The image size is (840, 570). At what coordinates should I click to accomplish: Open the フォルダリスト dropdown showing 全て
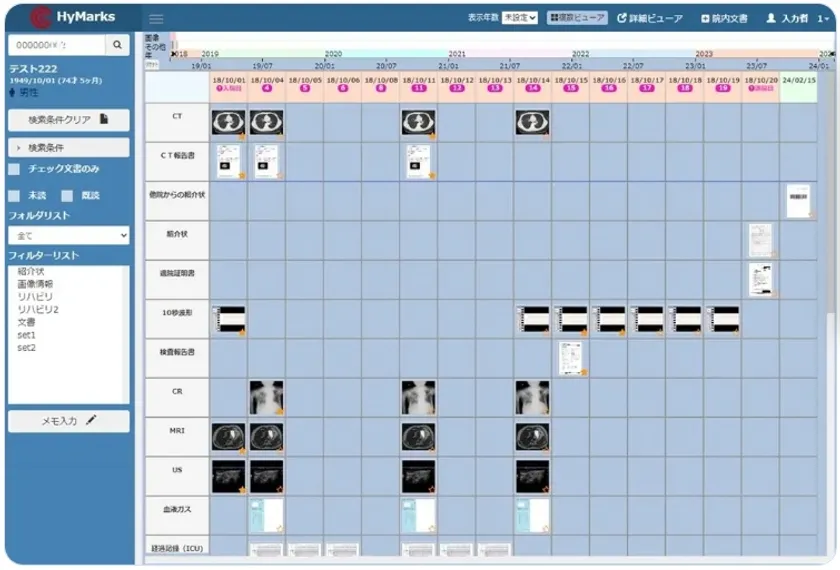coord(69,235)
